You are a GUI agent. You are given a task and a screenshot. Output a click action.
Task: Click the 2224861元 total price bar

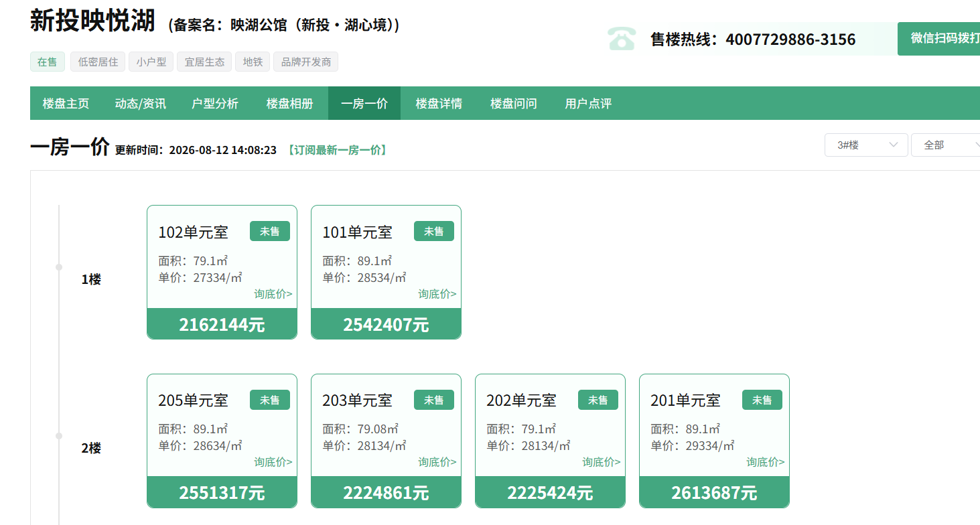click(386, 492)
